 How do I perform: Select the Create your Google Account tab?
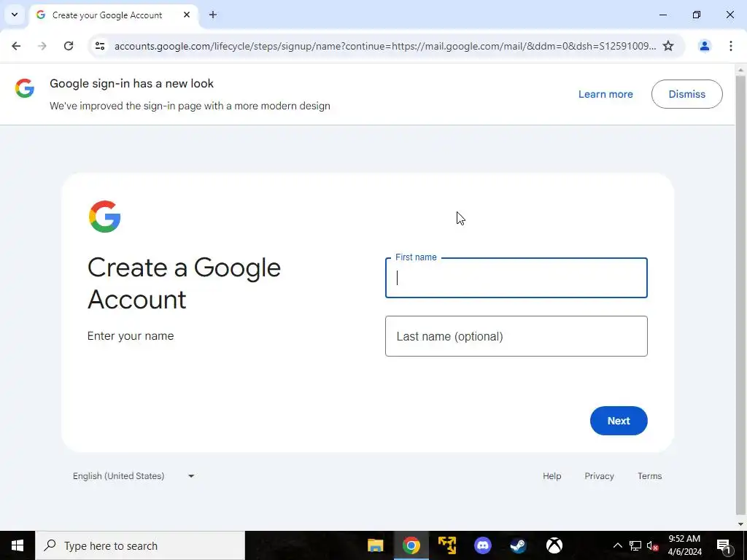click(x=114, y=15)
